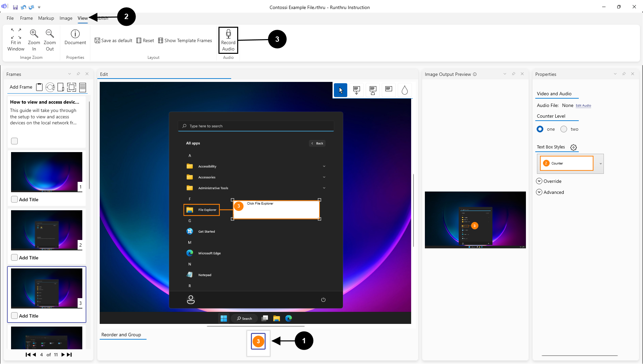Click the Zoom In magnifier icon
This screenshot has width=643, height=364.
[34, 33]
